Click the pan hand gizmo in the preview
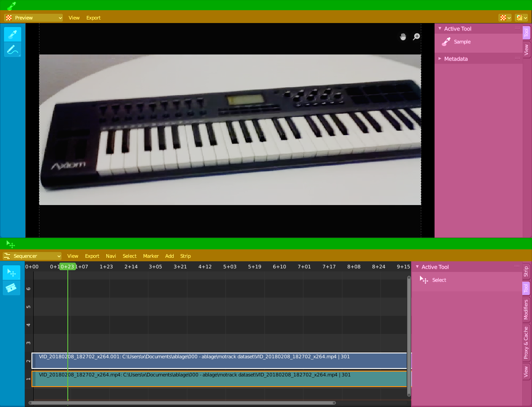Screen dimensions: 532x407 tap(403, 37)
